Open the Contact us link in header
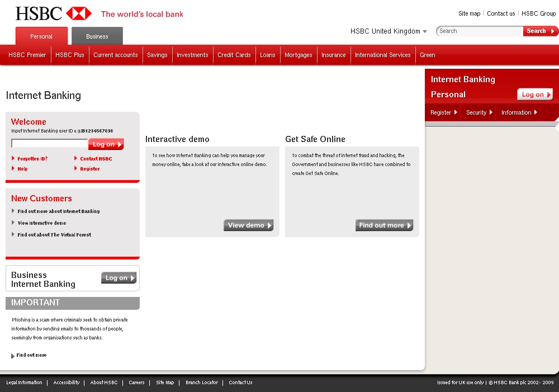 coord(501,13)
